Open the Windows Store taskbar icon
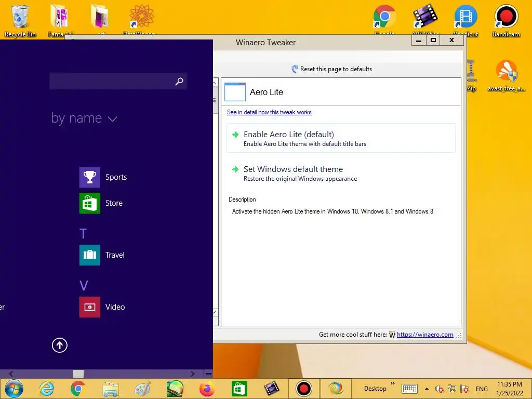 click(x=239, y=389)
